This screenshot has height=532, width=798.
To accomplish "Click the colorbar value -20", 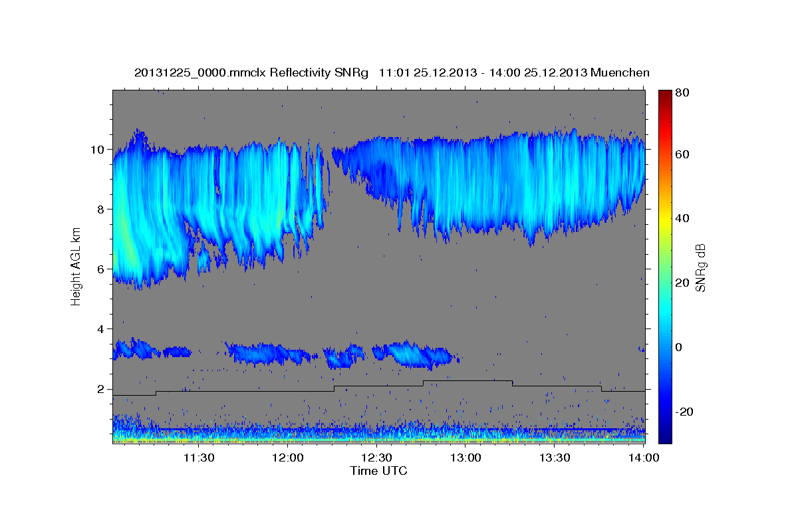I will 686,412.
